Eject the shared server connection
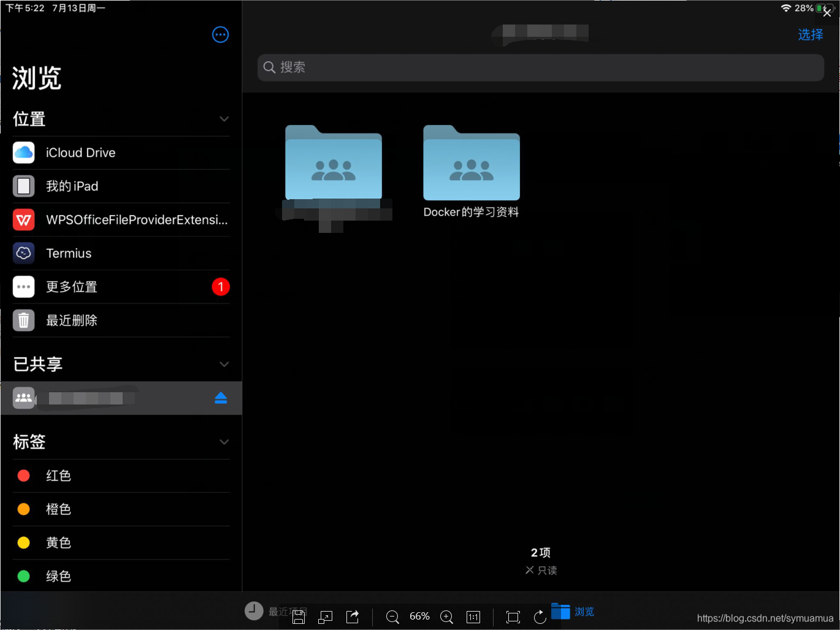The width and height of the screenshot is (840, 630). click(x=221, y=398)
